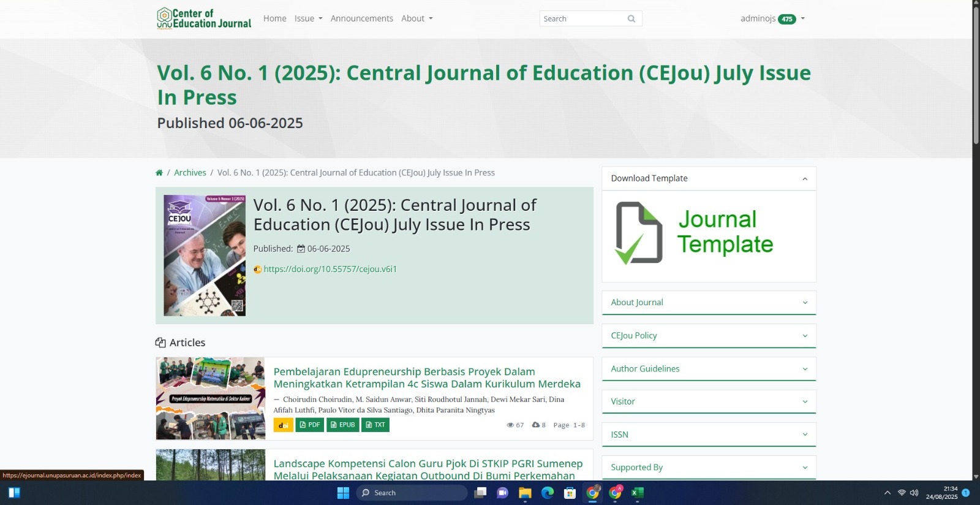The width and height of the screenshot is (980, 505).
Task: Expand the About Journal panel
Action: [x=709, y=302]
